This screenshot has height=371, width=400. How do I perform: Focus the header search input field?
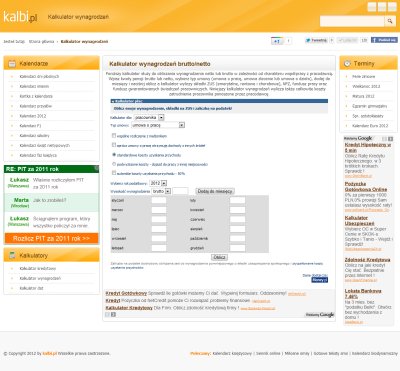point(352,21)
